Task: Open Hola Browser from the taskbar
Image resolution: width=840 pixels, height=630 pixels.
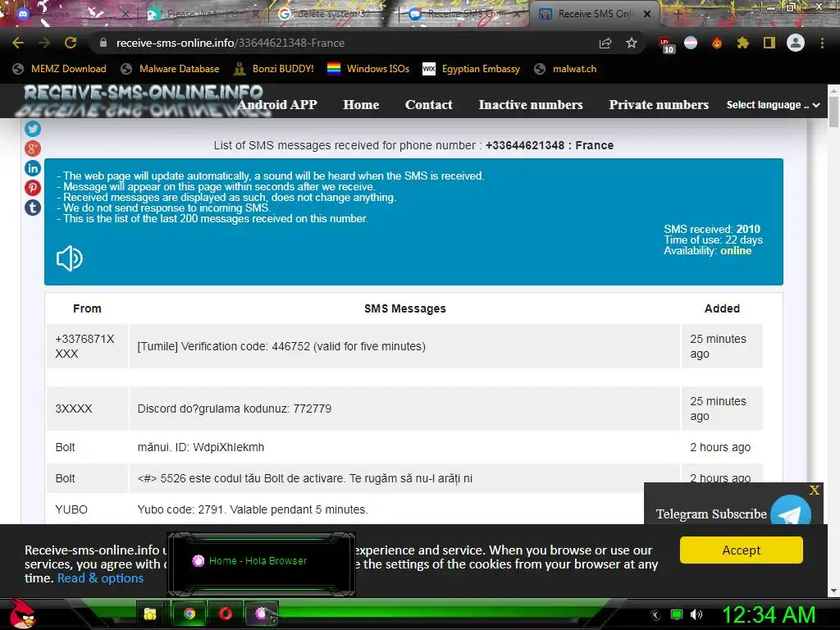Action: pyautogui.click(x=261, y=614)
